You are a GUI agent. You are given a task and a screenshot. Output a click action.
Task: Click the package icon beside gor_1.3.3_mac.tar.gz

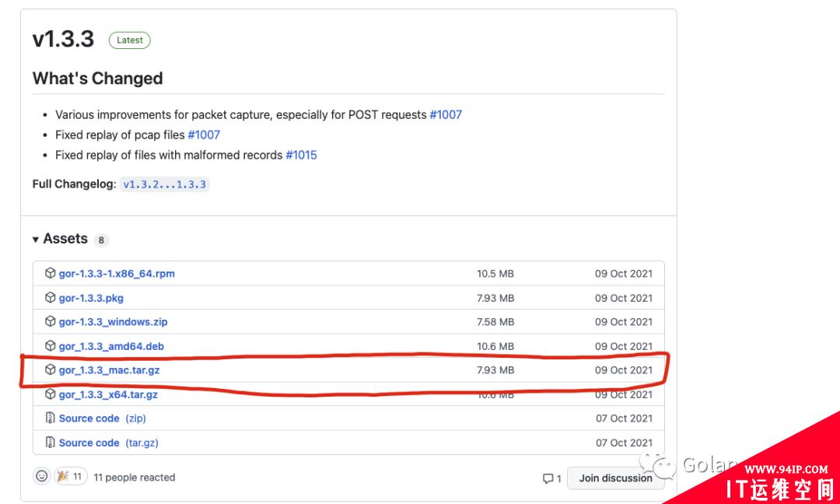51,369
